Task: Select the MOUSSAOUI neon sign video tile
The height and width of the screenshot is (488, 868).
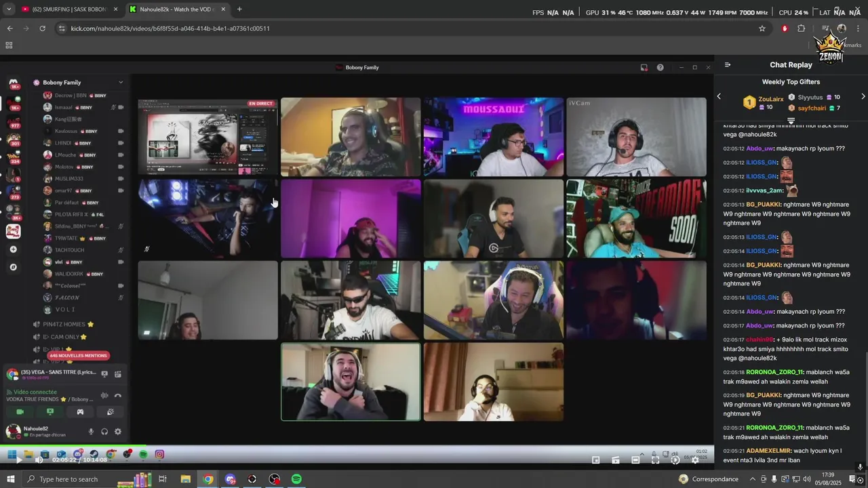Action: pyautogui.click(x=493, y=137)
